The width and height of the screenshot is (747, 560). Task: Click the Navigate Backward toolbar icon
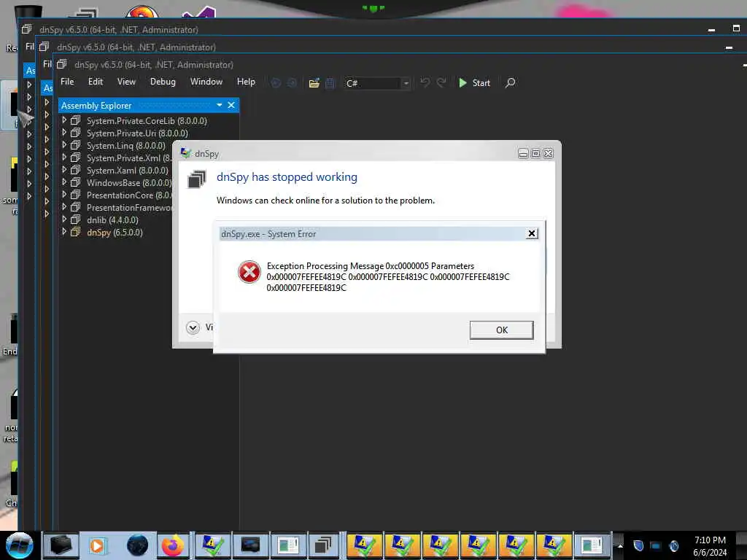[x=275, y=83]
